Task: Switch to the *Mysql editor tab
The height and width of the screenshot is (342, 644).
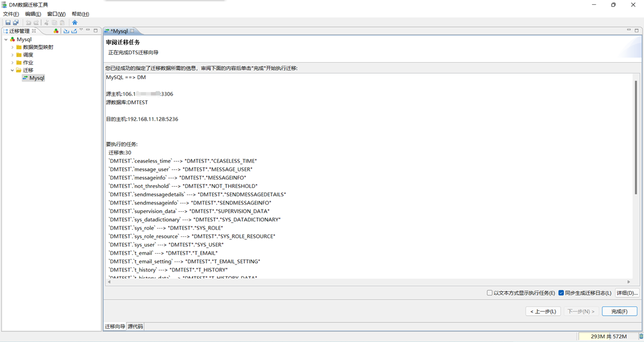Action: (x=119, y=31)
